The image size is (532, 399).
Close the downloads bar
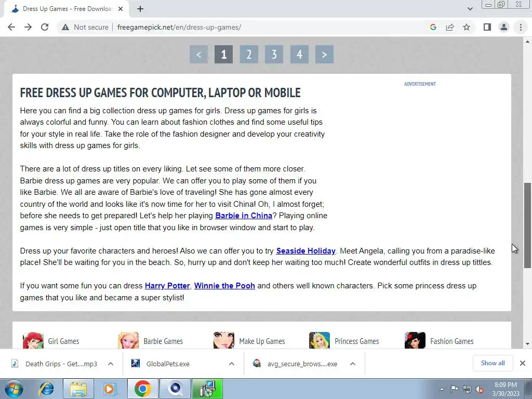(523, 363)
